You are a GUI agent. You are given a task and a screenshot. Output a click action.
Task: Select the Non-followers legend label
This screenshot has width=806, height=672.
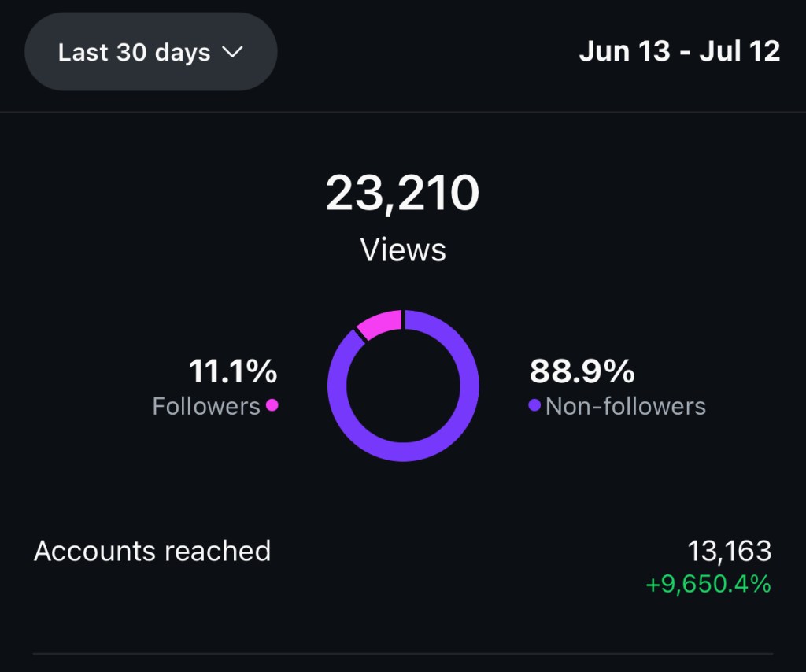point(626,406)
